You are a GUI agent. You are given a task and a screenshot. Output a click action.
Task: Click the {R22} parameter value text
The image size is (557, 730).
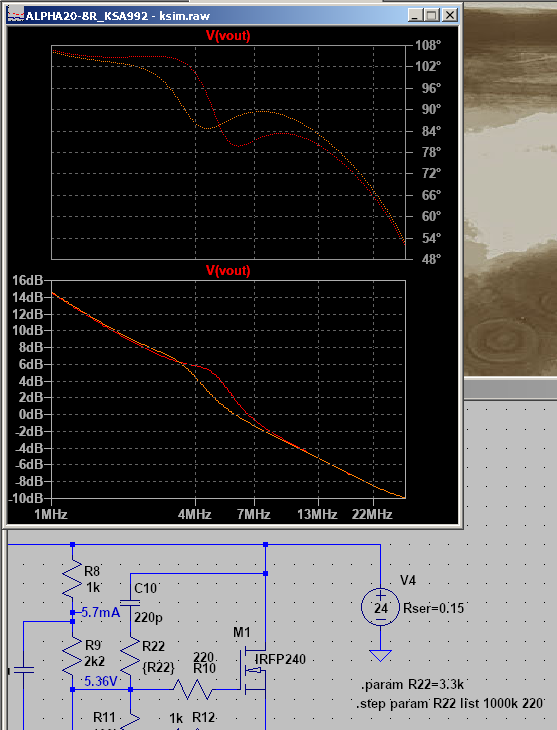[x=159, y=667]
